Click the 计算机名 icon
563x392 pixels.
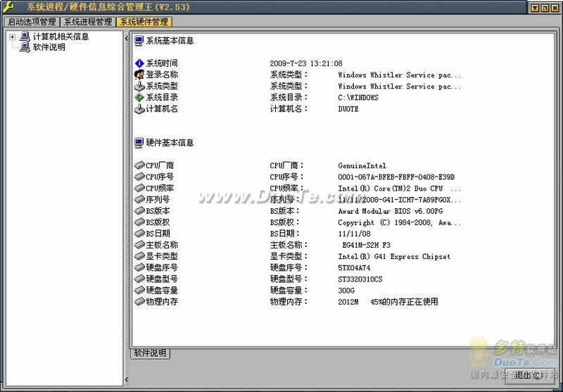139,109
